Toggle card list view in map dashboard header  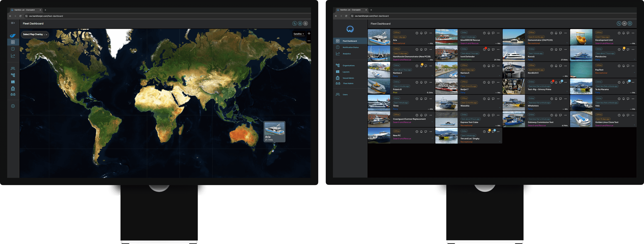point(300,23)
